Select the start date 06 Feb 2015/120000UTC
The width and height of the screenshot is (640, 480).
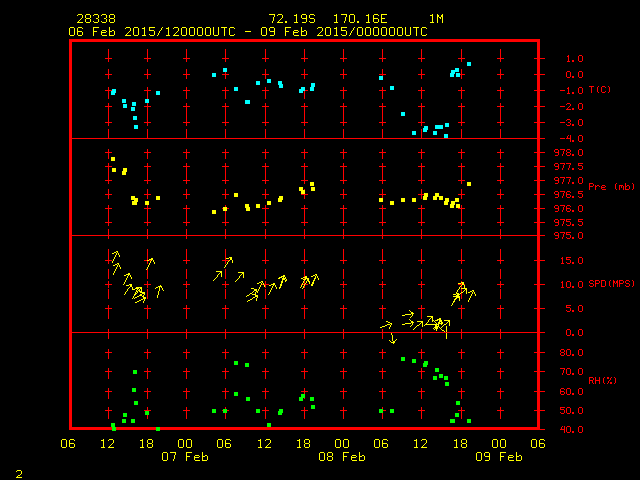coord(150,32)
